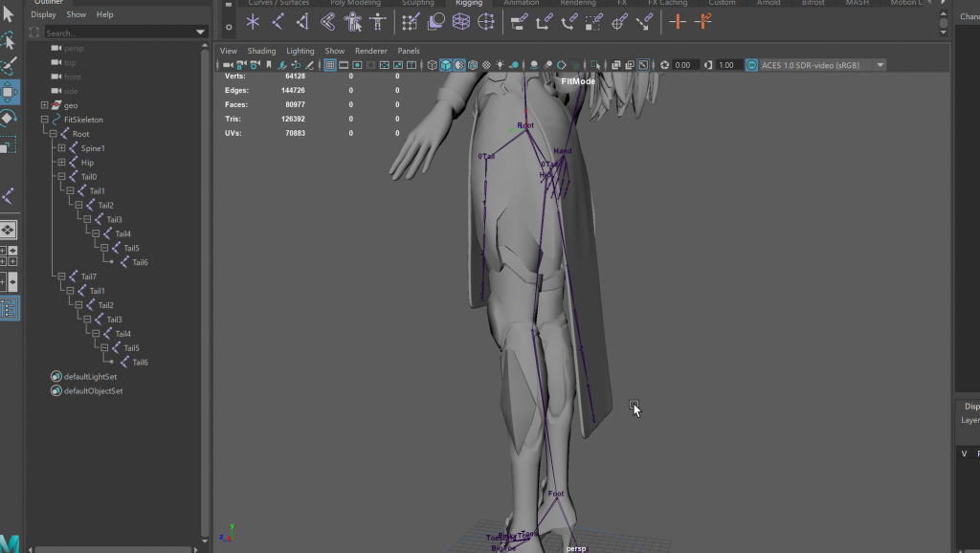980x553 pixels.
Task: Click the Set Key shelf icon
Action: tap(678, 22)
